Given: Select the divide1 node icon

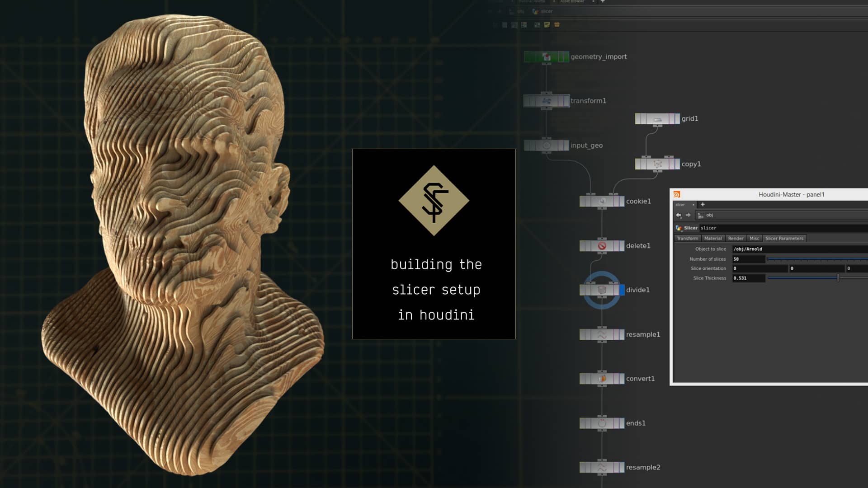Looking at the screenshot, I should click(601, 290).
